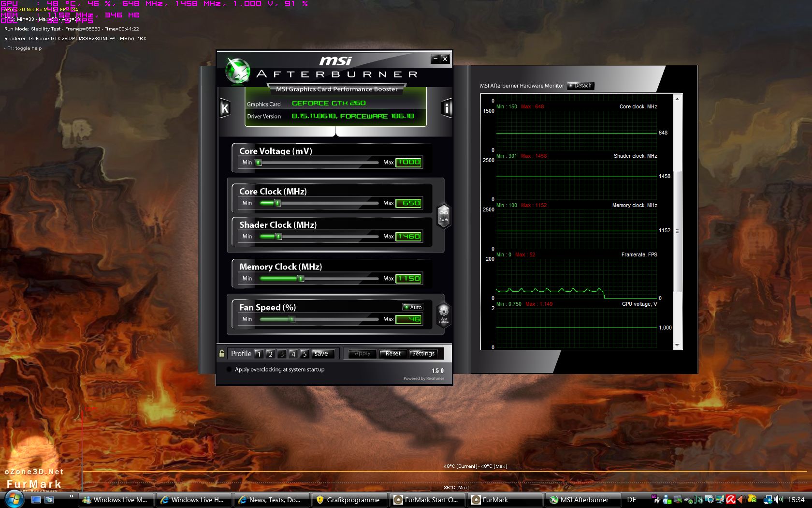Click the MSI Afterburner dragon logo
Screen dimensions: 812x508
(237, 71)
